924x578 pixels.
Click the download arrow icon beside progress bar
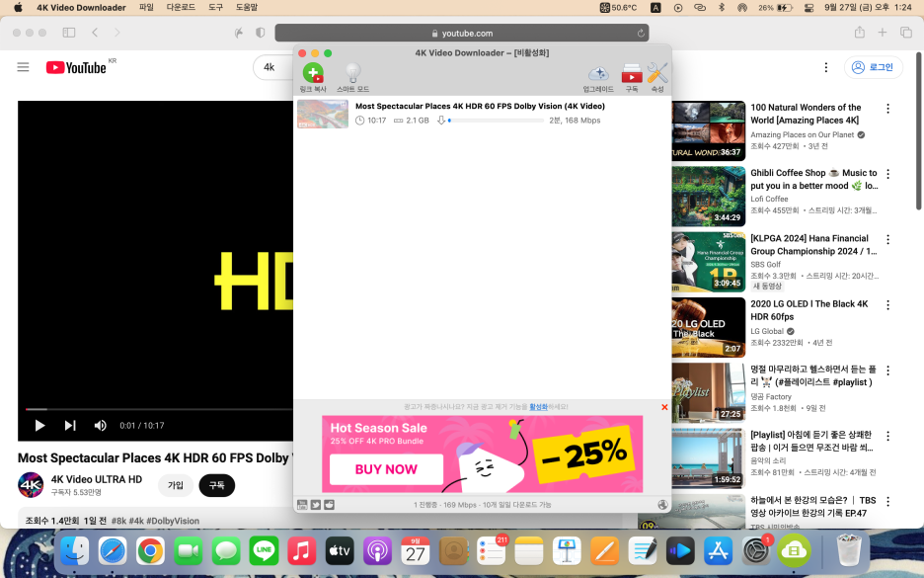click(441, 121)
